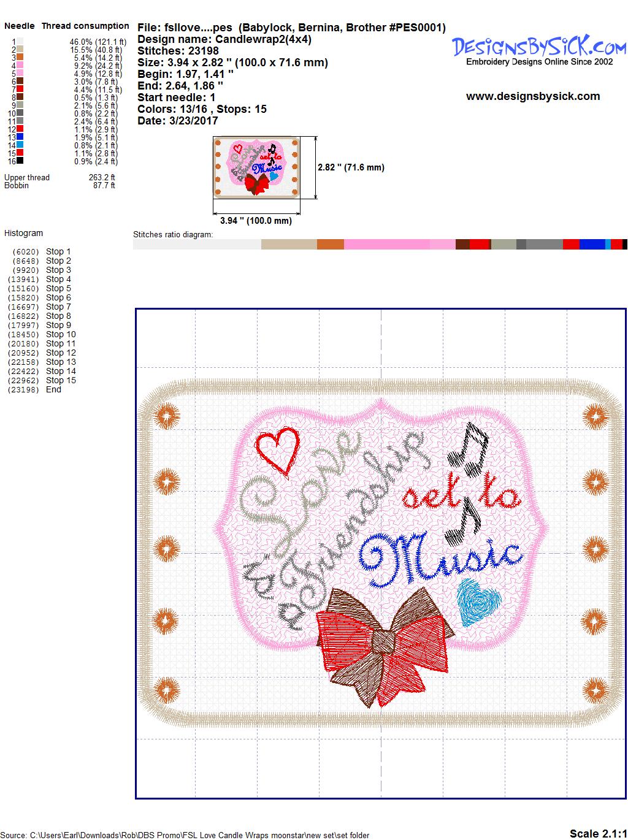Screen dimensions: 628x840
Task: Click Stop 15 in the histogram list
Action: coord(61,380)
